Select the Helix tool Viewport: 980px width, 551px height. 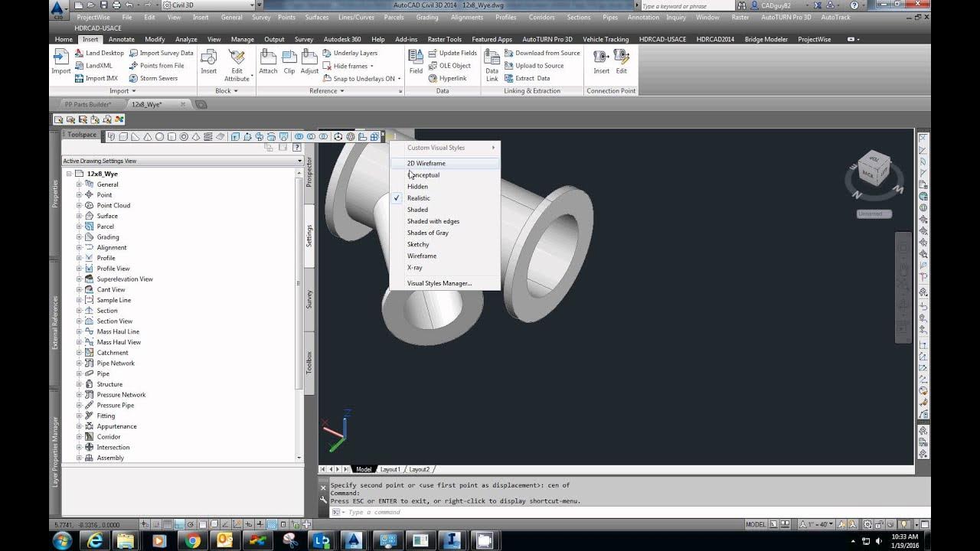click(208, 137)
